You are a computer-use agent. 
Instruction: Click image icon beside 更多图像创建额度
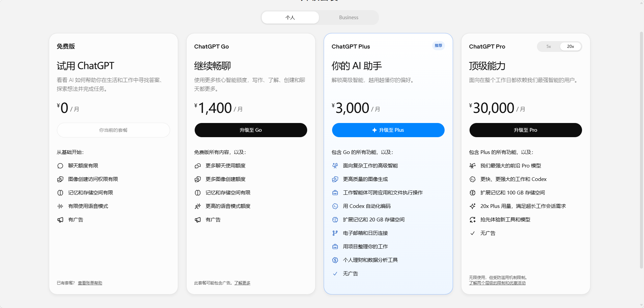pos(198,179)
